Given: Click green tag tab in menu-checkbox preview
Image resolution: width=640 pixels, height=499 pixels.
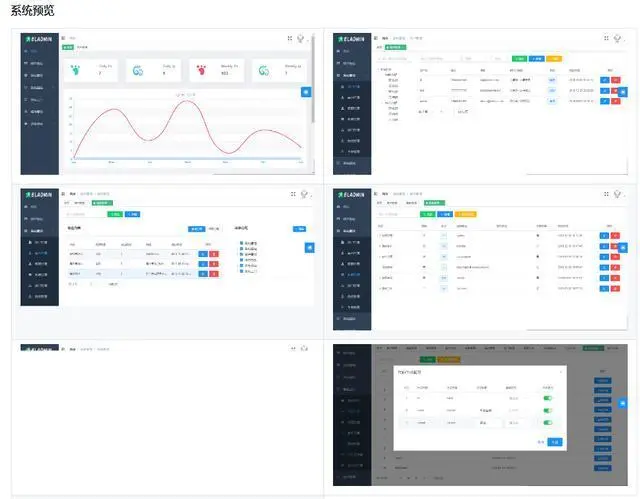Looking at the screenshot, I should [102, 203].
